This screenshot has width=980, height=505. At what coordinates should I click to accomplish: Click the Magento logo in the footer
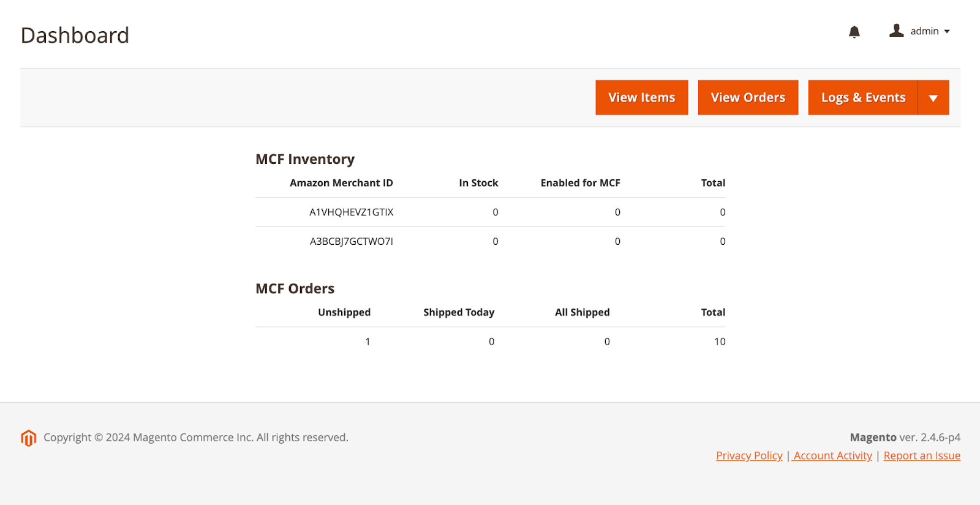point(28,438)
